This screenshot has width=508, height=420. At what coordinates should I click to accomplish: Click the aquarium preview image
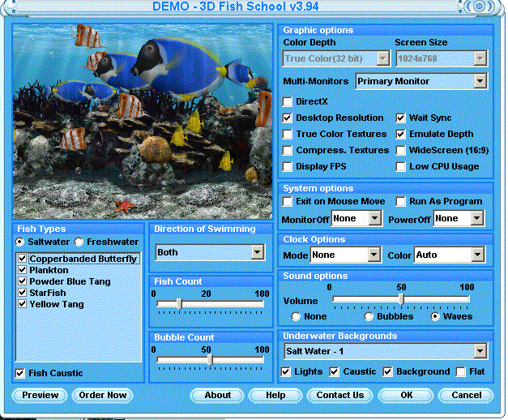[x=143, y=122]
